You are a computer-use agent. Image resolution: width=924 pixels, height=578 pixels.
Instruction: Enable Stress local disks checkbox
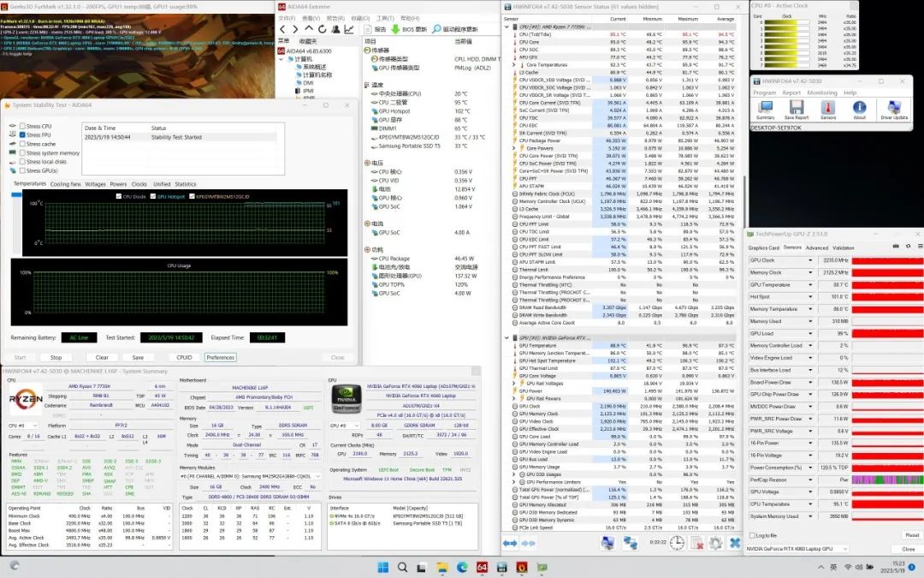click(x=22, y=162)
